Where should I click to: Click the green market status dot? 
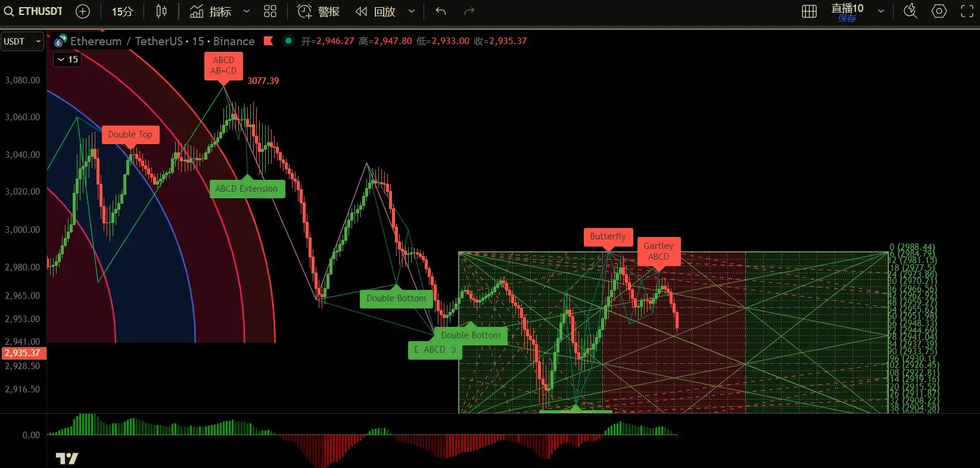pyautogui.click(x=288, y=41)
